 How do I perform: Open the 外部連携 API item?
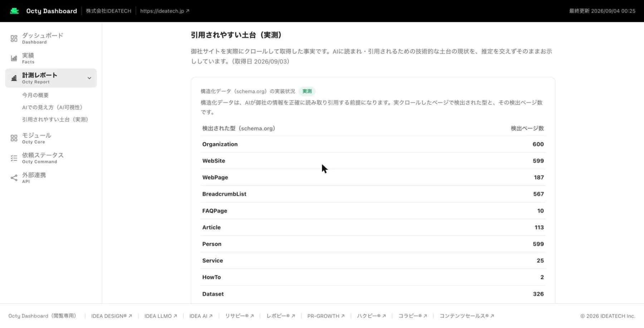[51, 178]
